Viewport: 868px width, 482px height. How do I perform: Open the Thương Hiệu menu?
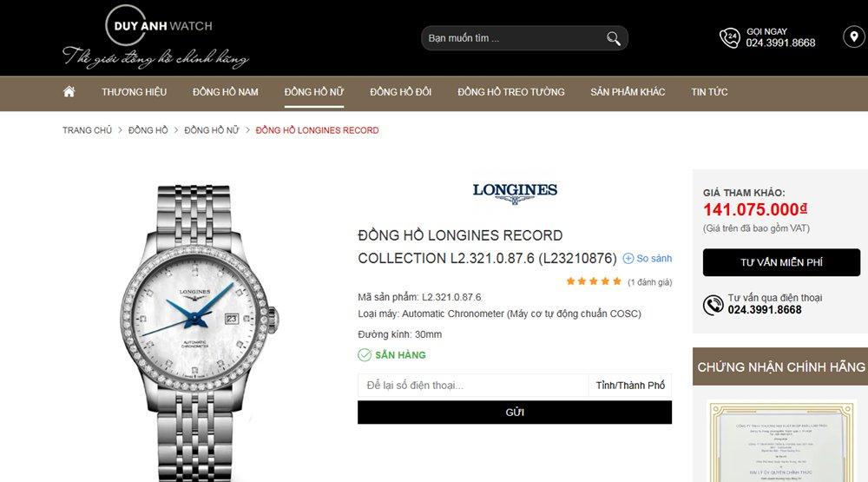(134, 92)
